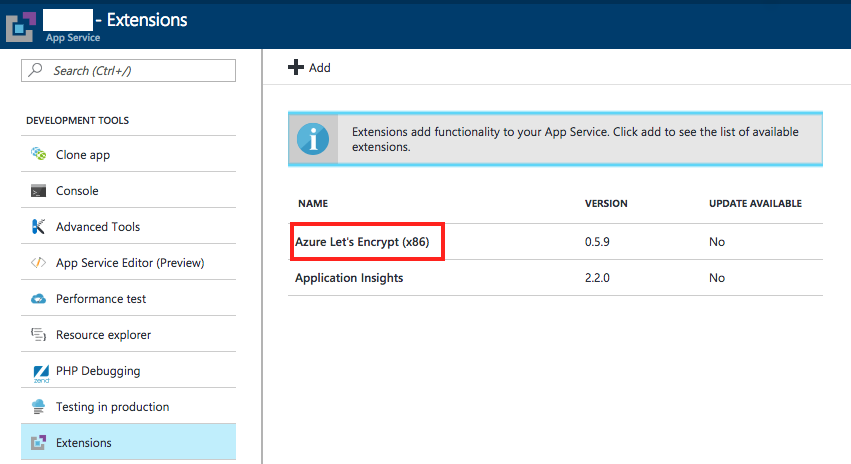Image resolution: width=851 pixels, height=464 pixels.
Task: Click the App Service Editor code icon
Action: pos(39,263)
